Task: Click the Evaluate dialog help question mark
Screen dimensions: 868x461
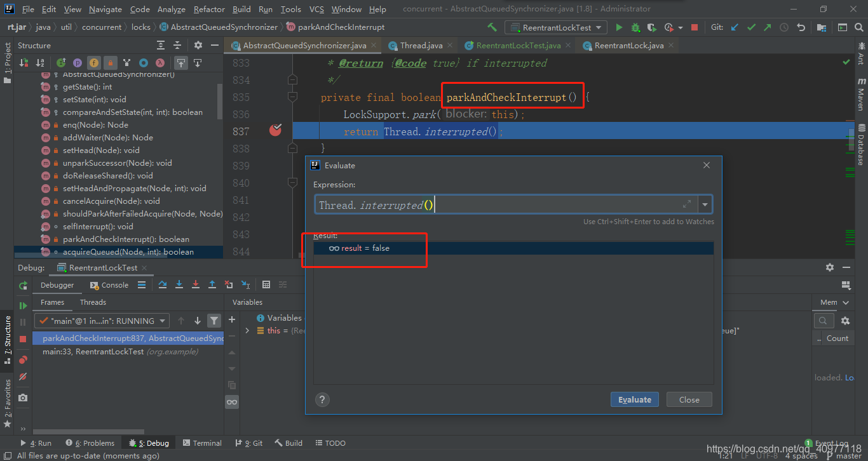Action: coord(322,399)
